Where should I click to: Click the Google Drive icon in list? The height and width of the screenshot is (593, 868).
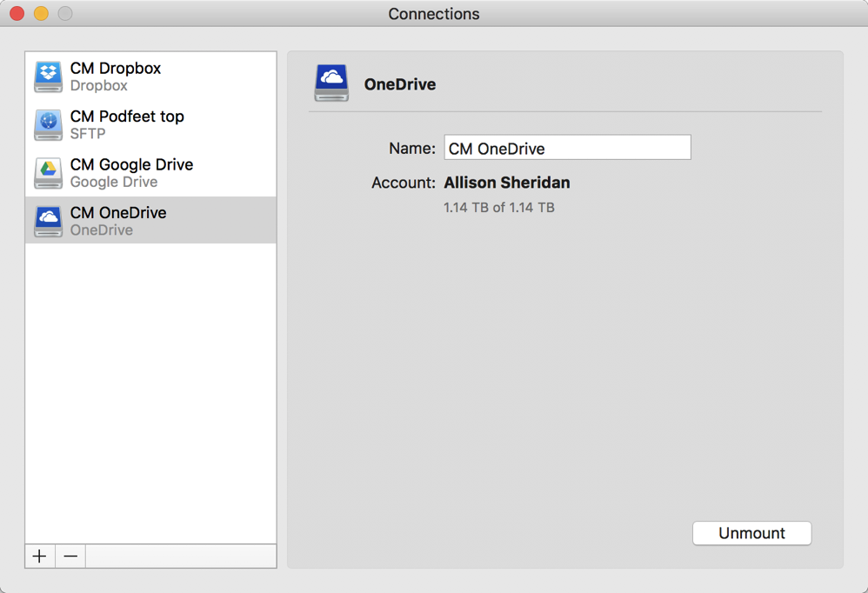(x=48, y=173)
